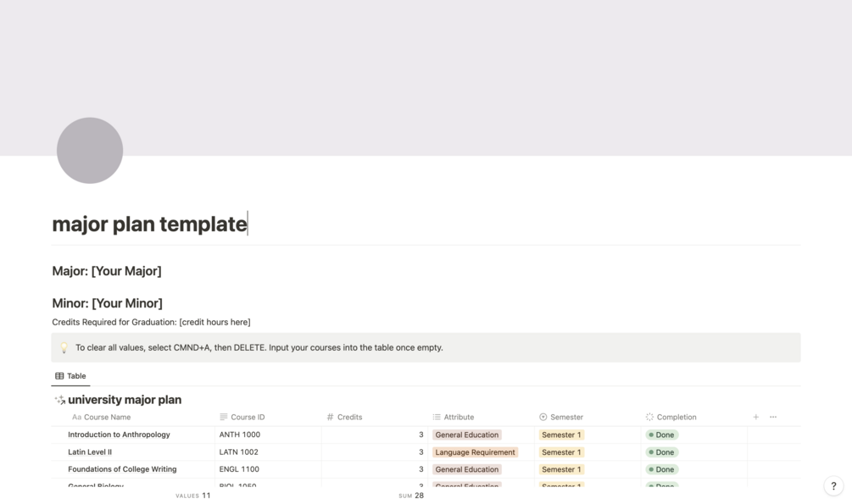Open the three-dots table options menu

click(773, 417)
